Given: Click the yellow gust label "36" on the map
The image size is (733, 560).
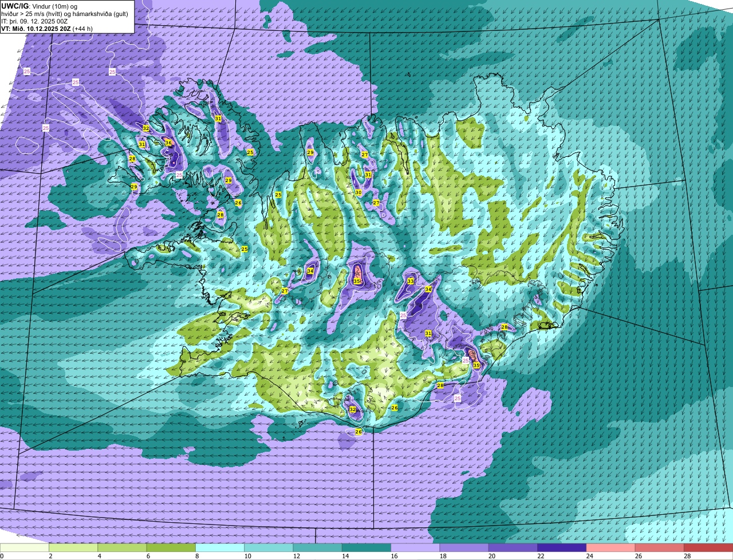Looking at the screenshot, I should click(x=168, y=143).
